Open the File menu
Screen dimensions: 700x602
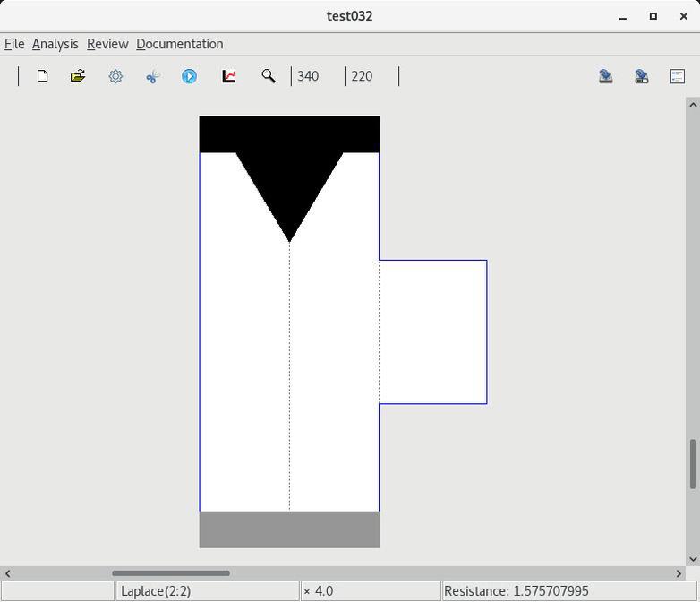pyautogui.click(x=14, y=44)
